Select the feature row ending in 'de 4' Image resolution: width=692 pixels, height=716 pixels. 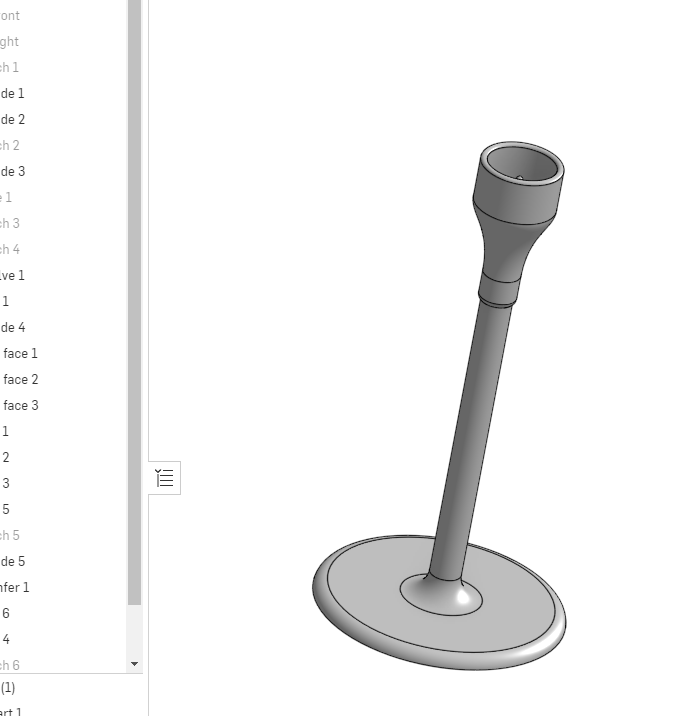(x=63, y=327)
